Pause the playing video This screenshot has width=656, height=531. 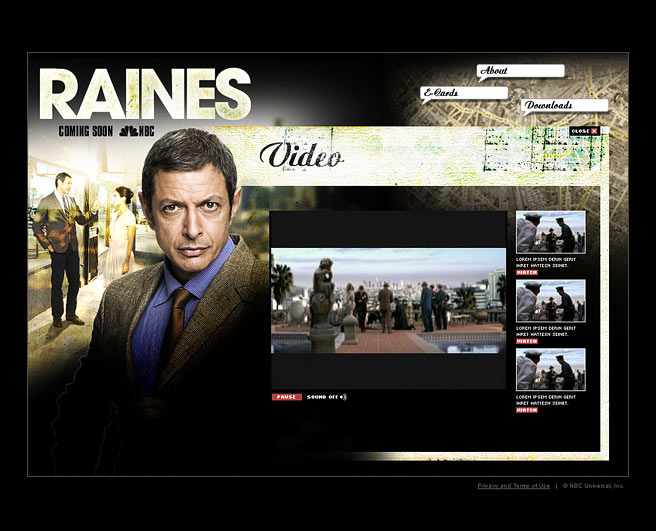(x=287, y=397)
